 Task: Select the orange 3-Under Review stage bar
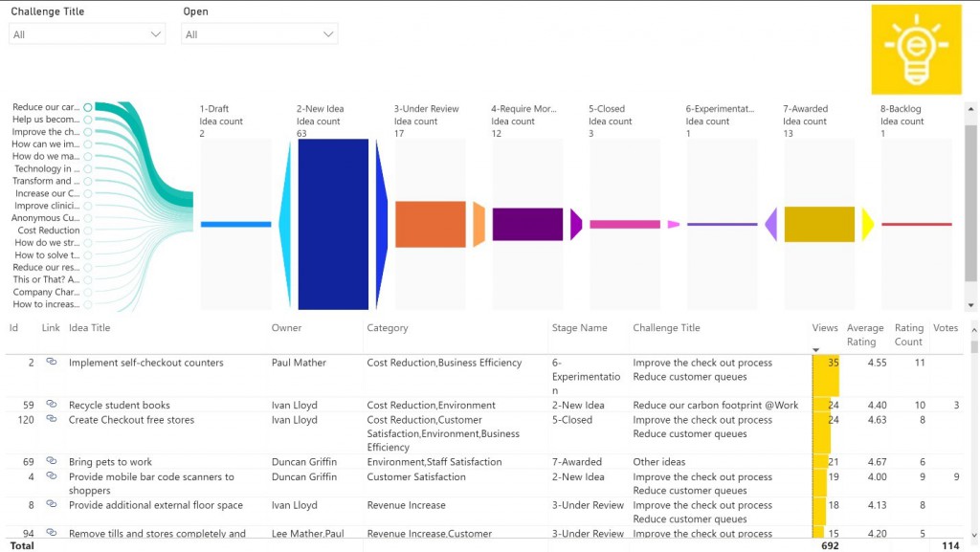(x=430, y=225)
